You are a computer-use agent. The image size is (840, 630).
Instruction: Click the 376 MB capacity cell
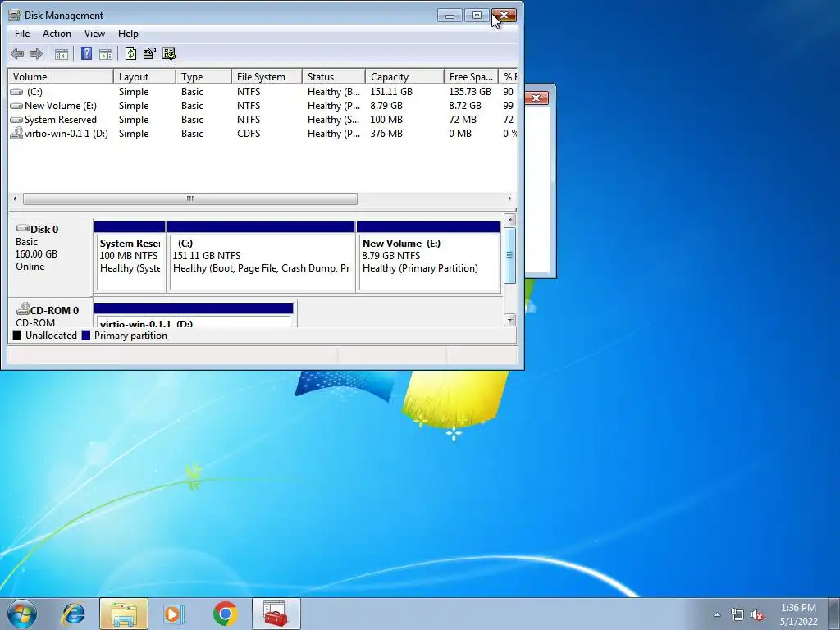(x=386, y=134)
